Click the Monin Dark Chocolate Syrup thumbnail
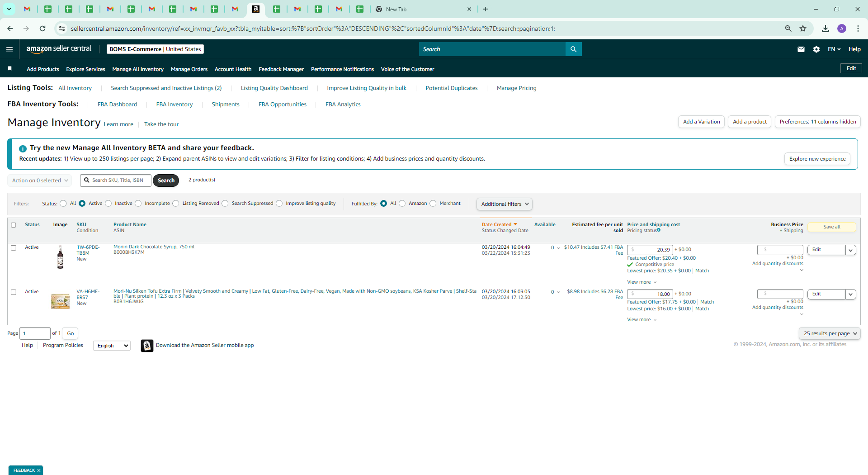This screenshot has height=475, width=868. [x=60, y=257]
